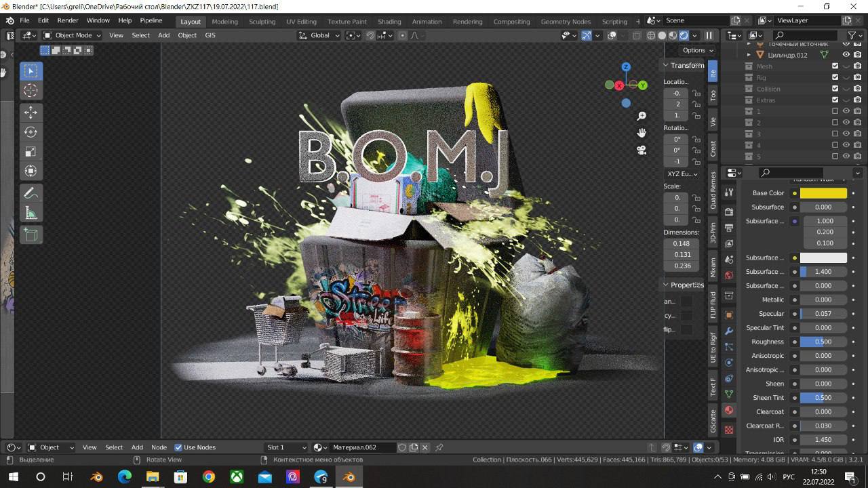This screenshot has height=488, width=868.
Task: Select the Move tool in the toolbar
Action: (31, 113)
